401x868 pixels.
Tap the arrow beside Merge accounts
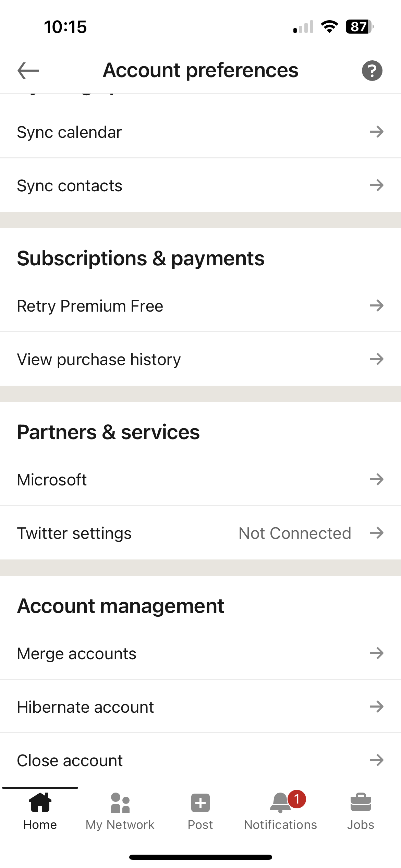coord(376,653)
